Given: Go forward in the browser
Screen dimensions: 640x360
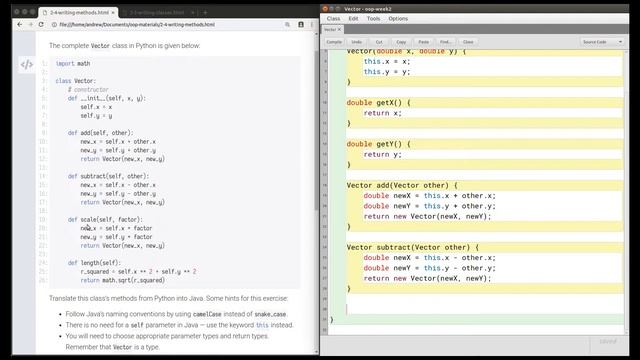Looking at the screenshot, I should pyautogui.click(x=30, y=24).
